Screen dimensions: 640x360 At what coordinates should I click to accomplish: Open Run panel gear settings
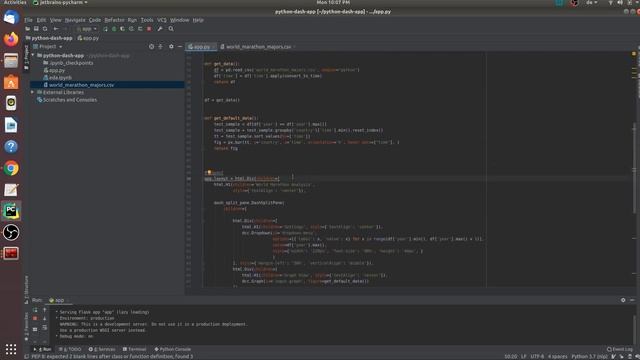[x=623, y=300]
